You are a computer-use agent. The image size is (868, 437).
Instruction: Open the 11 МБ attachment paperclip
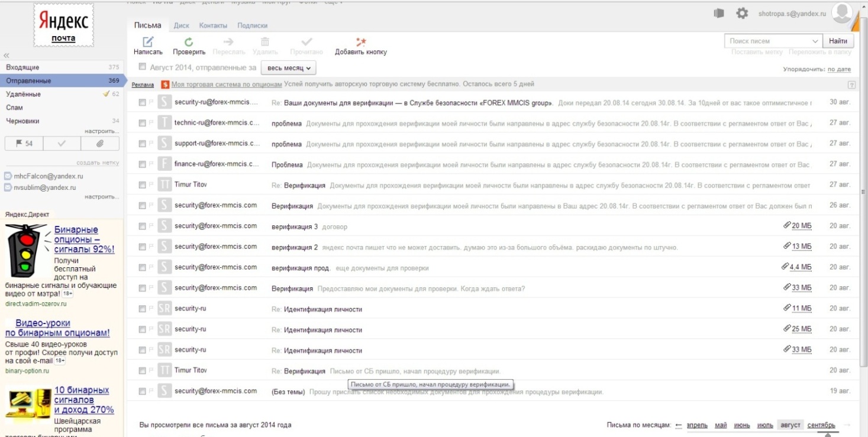(x=787, y=308)
